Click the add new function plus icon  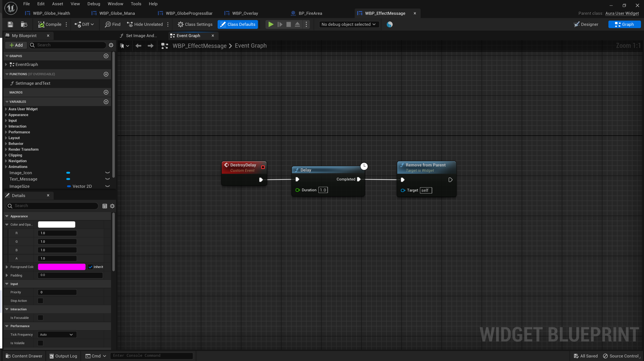click(106, 74)
